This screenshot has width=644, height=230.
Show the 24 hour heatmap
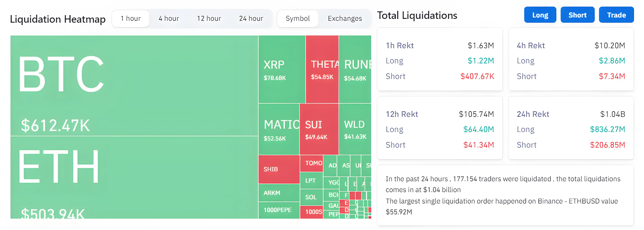[x=251, y=18]
